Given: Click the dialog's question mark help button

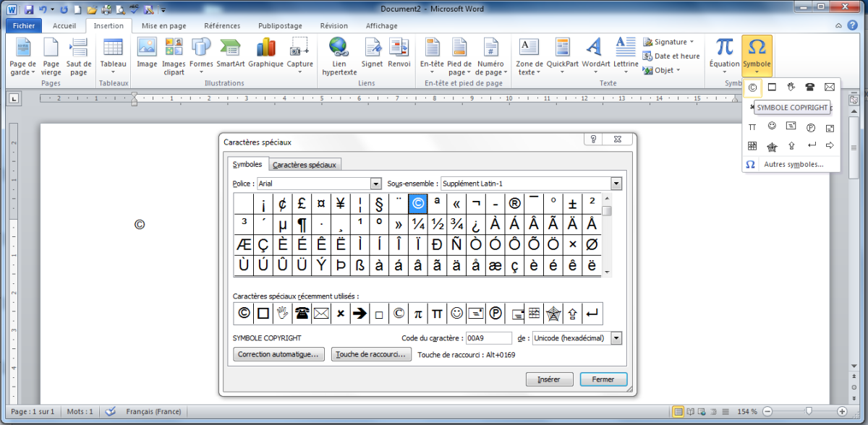Looking at the screenshot, I should point(593,139).
